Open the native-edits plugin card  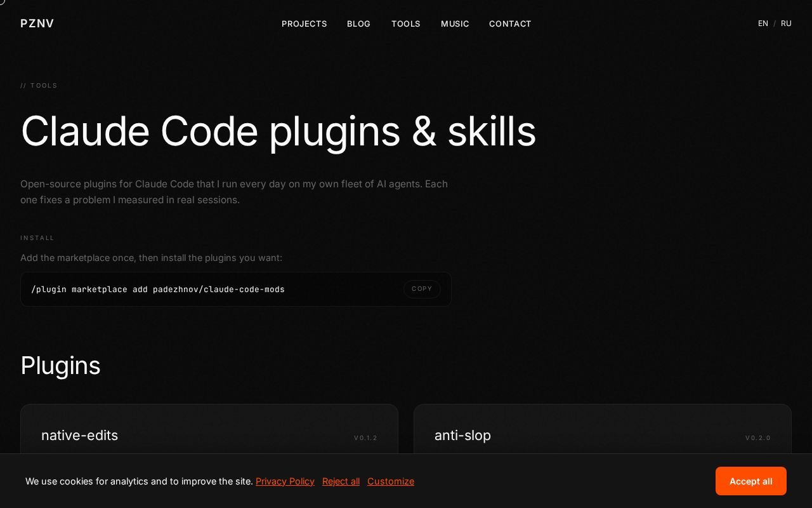tap(209, 429)
